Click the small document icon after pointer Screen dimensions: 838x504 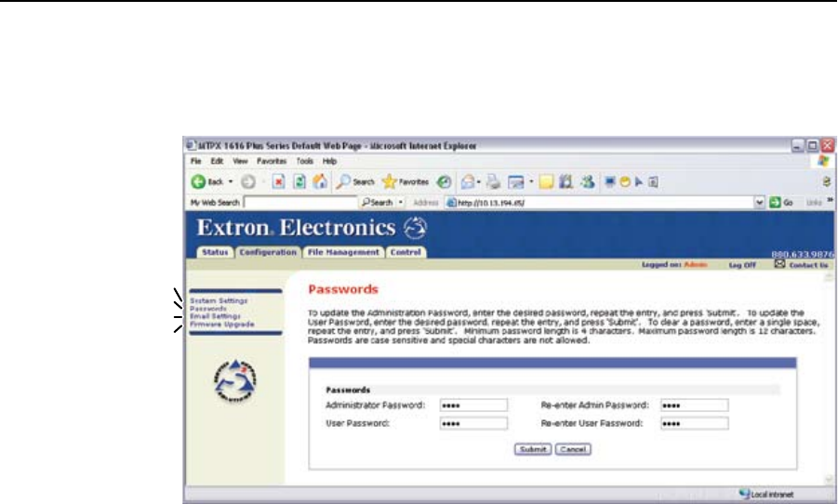tap(653, 181)
